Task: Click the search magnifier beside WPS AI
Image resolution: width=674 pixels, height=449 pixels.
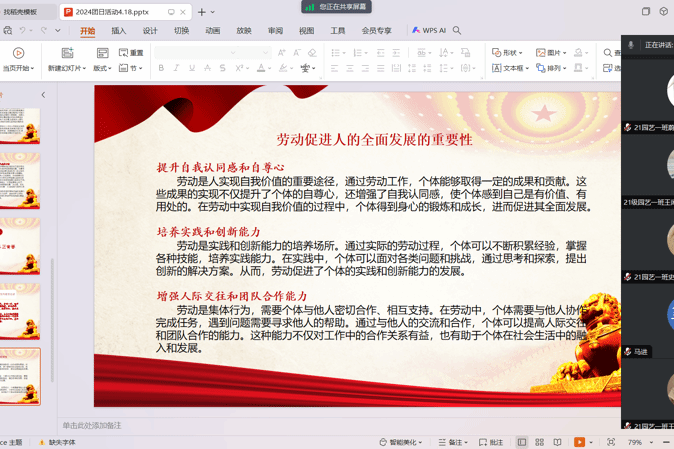Action: [x=457, y=31]
